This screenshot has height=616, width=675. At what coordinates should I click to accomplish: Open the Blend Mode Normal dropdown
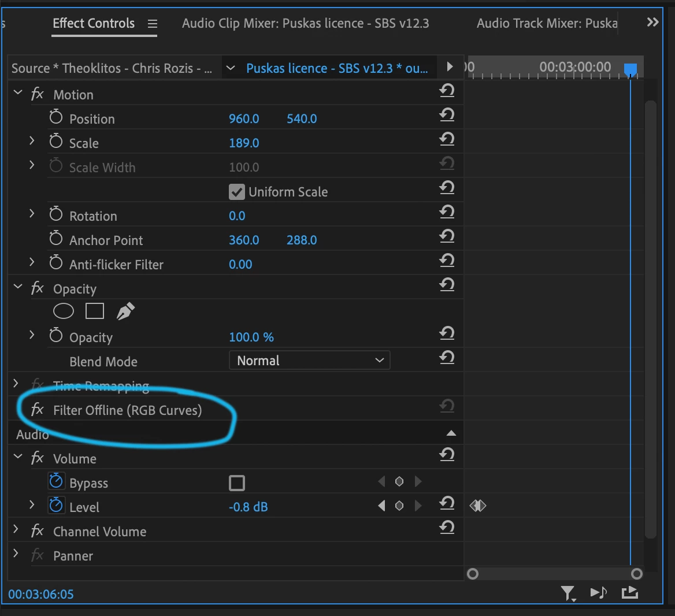[x=310, y=361]
